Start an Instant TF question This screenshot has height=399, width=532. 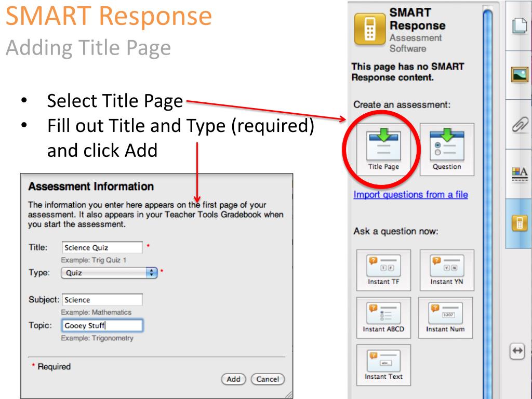[383, 270]
